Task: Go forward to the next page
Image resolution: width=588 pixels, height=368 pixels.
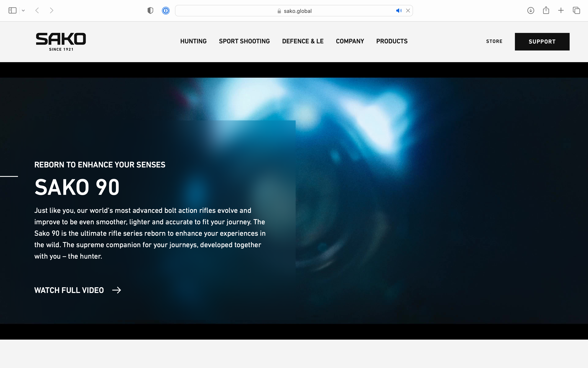Action: [51, 10]
